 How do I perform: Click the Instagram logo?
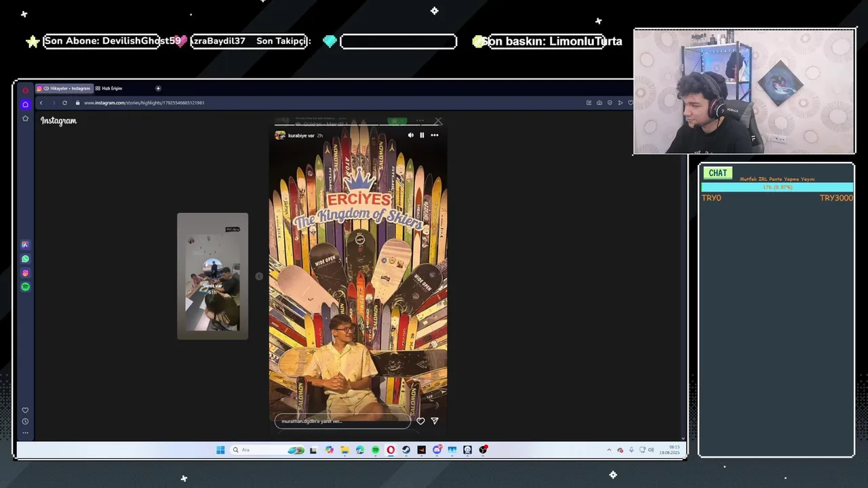(58, 121)
